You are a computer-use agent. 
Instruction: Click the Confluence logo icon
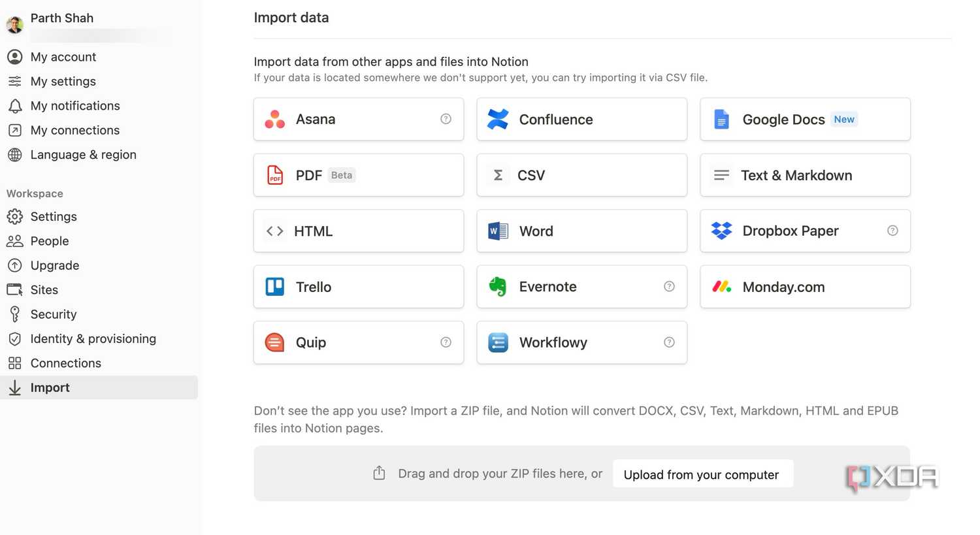[498, 119]
